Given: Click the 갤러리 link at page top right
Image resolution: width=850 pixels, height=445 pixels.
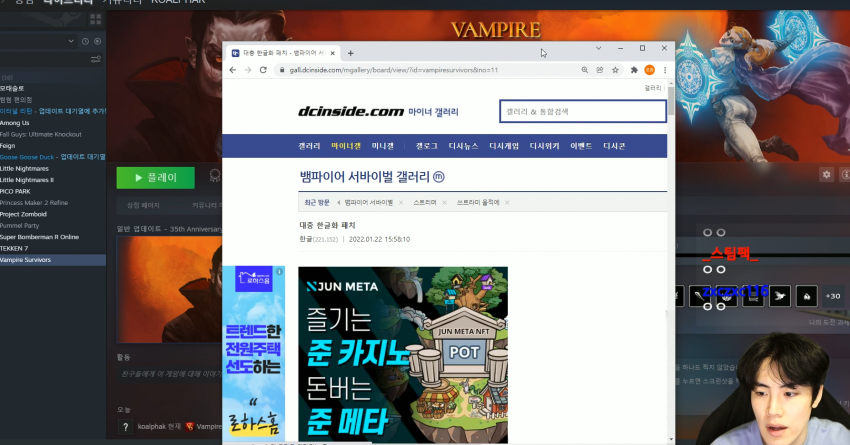Looking at the screenshot, I should pyautogui.click(x=652, y=88).
